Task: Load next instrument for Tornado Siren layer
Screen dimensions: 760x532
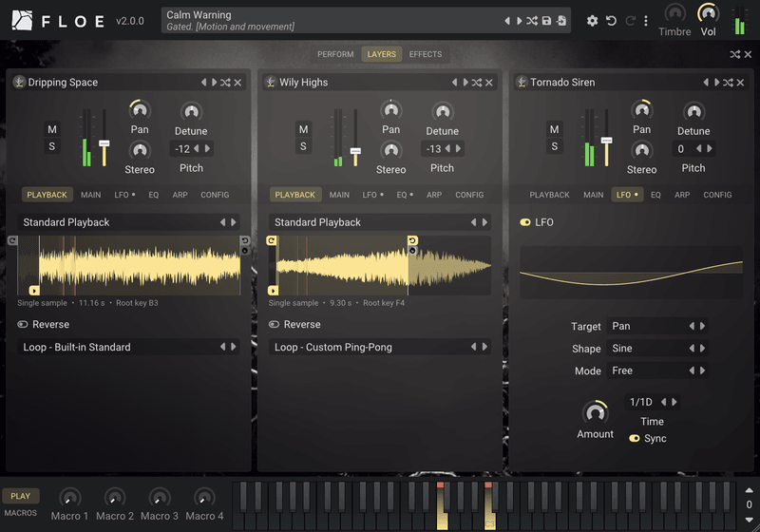Action: pos(716,83)
